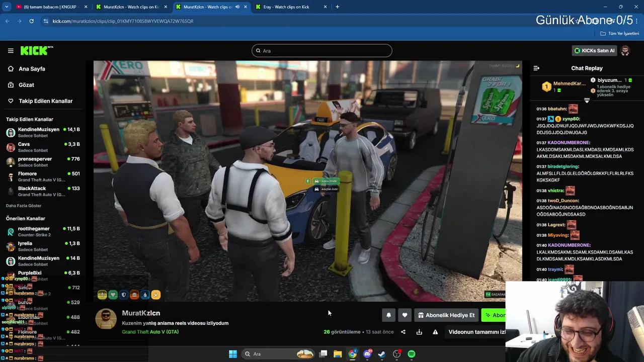644x362 pixels.
Task: Go to Ana Sayfa in sidebar
Action: pos(32,69)
